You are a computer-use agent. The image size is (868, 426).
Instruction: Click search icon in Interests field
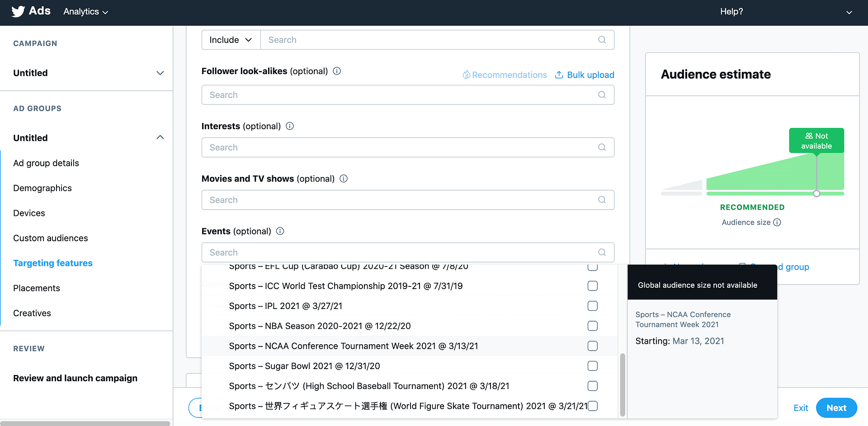tap(602, 147)
